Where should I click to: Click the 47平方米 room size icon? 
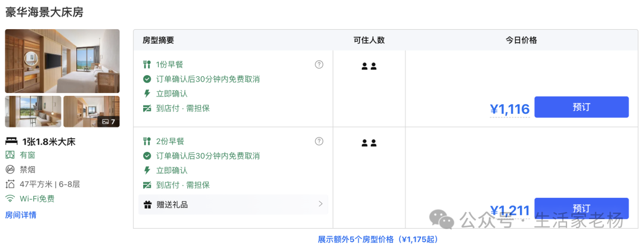10,184
